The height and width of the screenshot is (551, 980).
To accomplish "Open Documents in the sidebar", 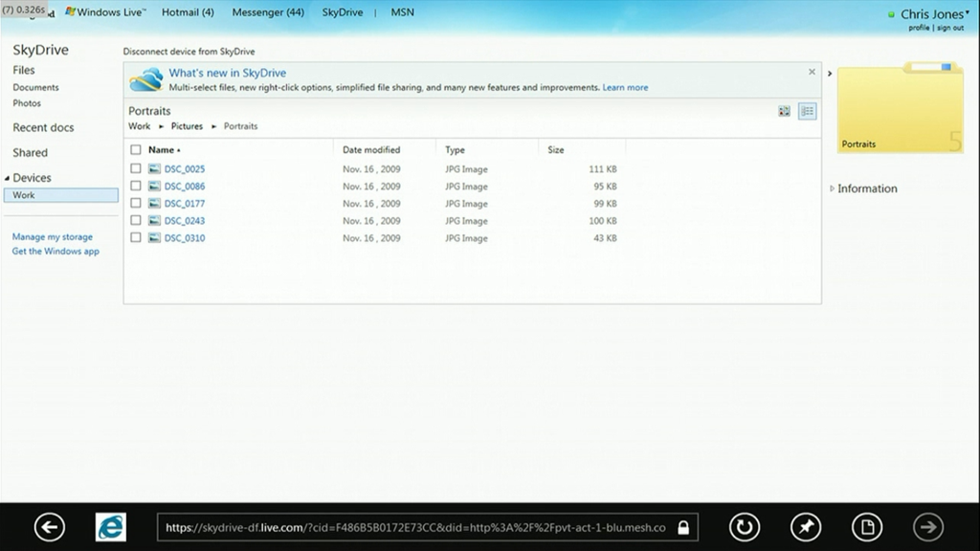I will (x=35, y=87).
